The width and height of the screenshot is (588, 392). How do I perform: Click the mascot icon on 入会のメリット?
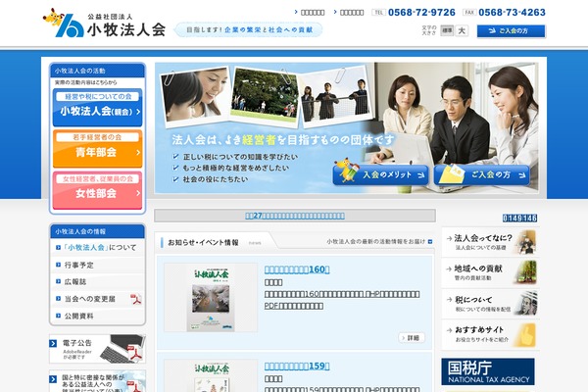coord(346,171)
